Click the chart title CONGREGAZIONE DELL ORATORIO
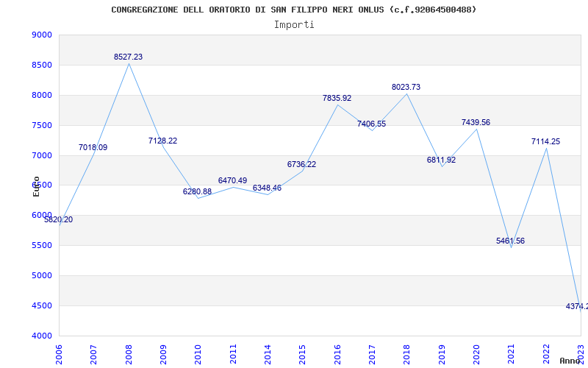Screen dimensions: 588x368 point(293,10)
